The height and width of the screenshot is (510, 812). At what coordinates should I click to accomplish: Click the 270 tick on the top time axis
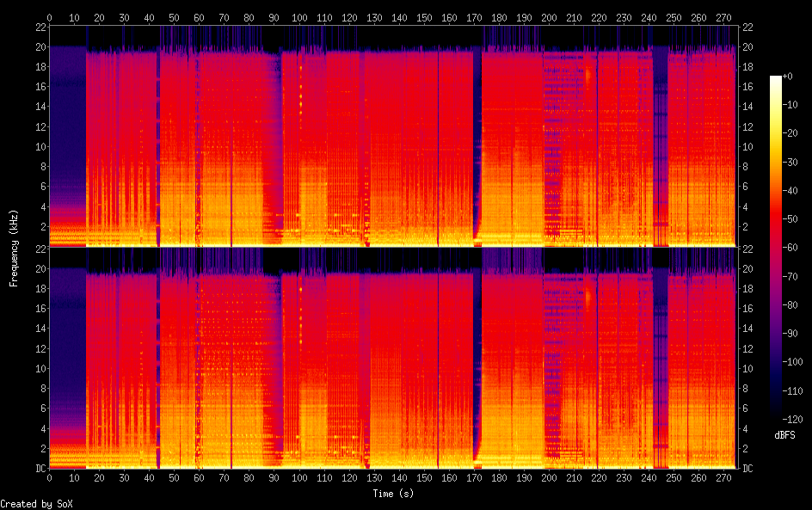click(724, 17)
